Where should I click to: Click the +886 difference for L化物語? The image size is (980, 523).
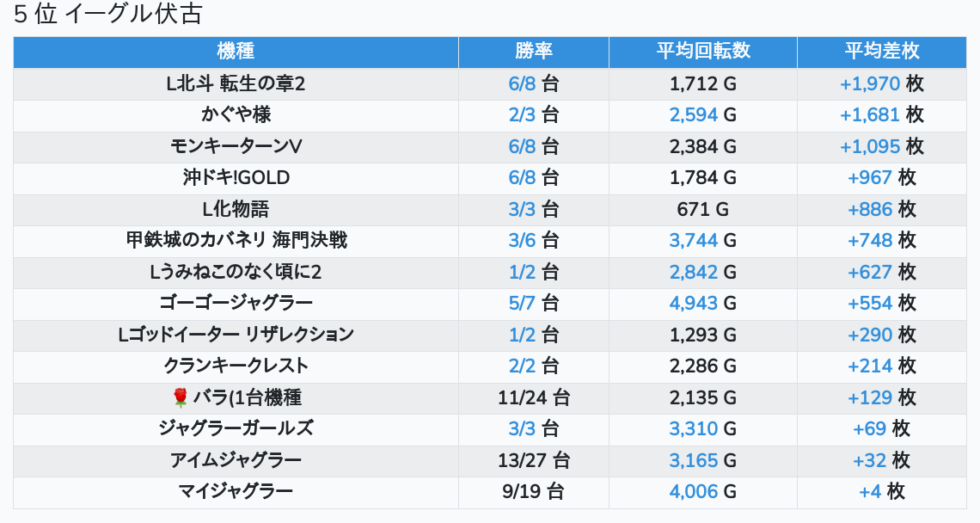click(x=870, y=209)
